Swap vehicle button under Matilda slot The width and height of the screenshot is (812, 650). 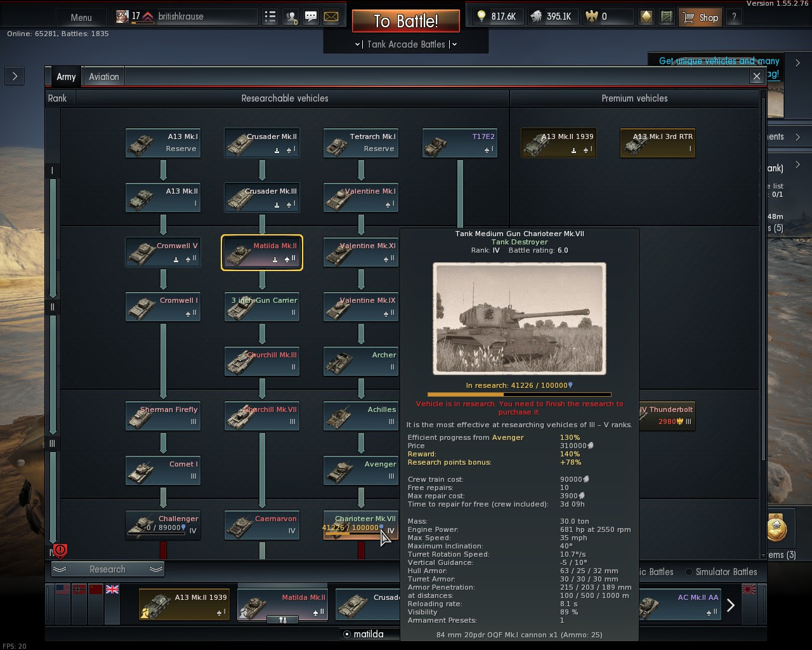point(282,620)
